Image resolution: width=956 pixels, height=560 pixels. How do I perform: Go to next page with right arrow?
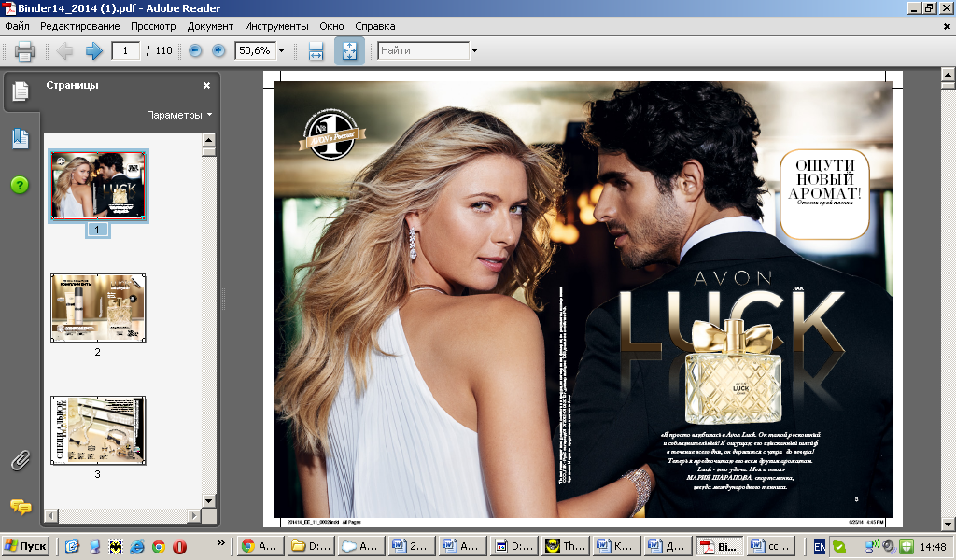click(x=94, y=50)
